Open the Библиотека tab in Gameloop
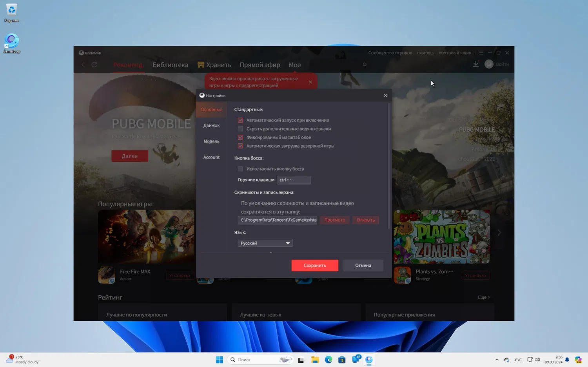 (170, 65)
